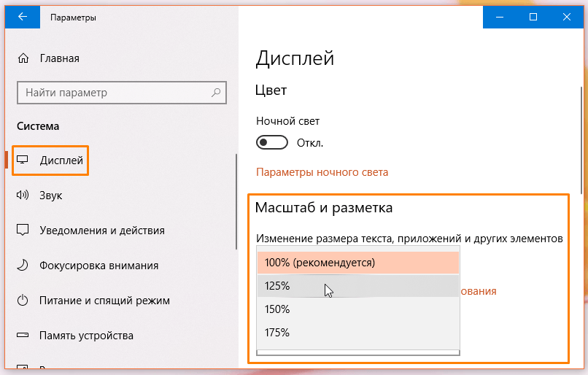588x375 pixels.
Task: Choose 175% scale option
Action: (x=358, y=333)
